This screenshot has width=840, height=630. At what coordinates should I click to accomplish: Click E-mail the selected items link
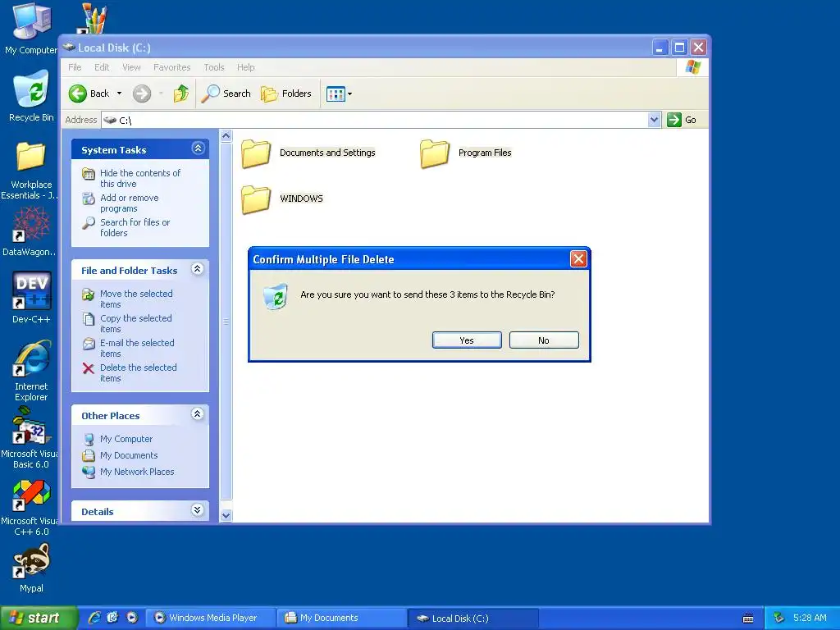[137, 348]
